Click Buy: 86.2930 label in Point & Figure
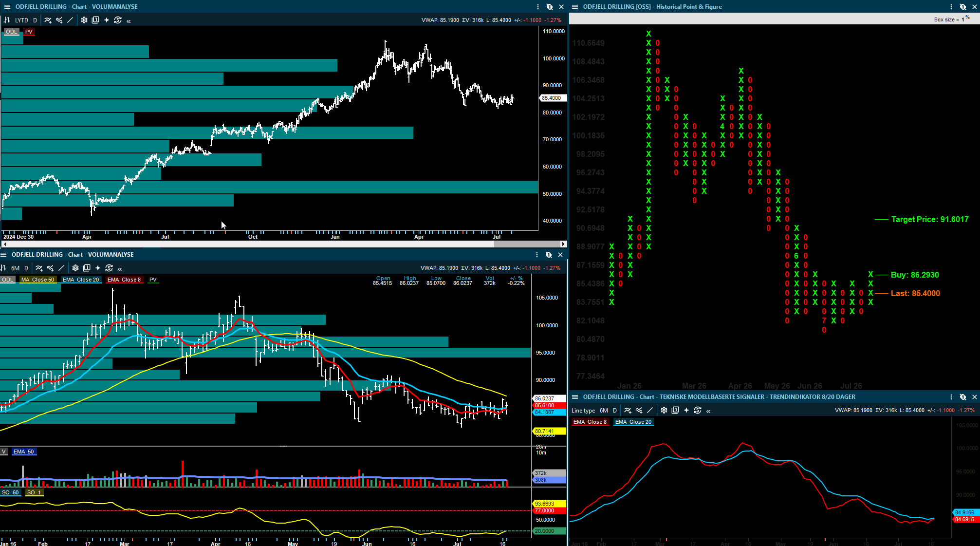The height and width of the screenshot is (546, 980). (915, 275)
